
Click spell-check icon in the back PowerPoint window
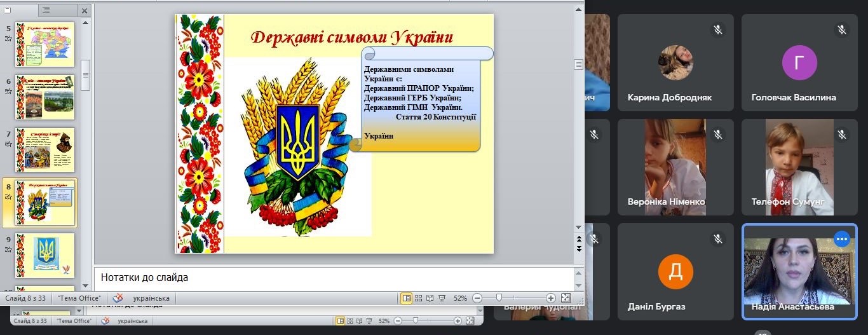[x=105, y=321]
